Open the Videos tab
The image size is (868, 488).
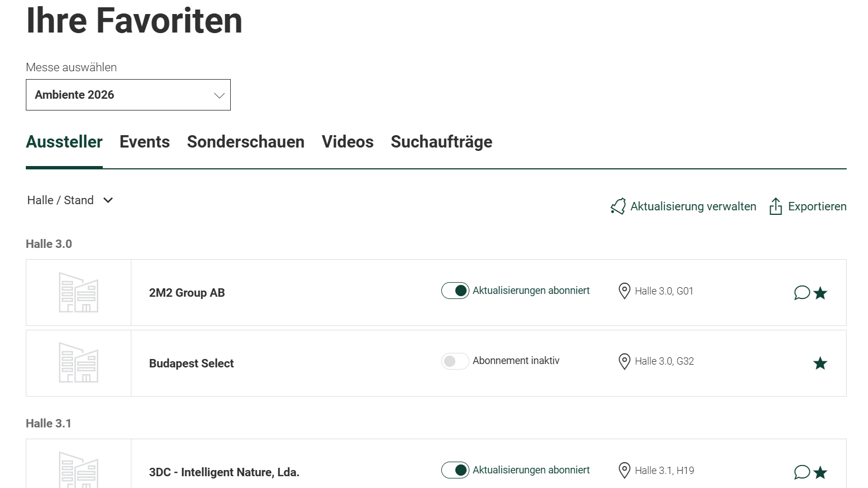pos(348,142)
